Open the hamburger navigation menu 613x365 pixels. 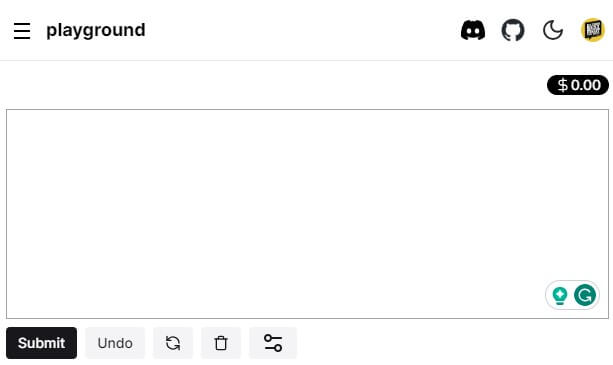coord(22,30)
